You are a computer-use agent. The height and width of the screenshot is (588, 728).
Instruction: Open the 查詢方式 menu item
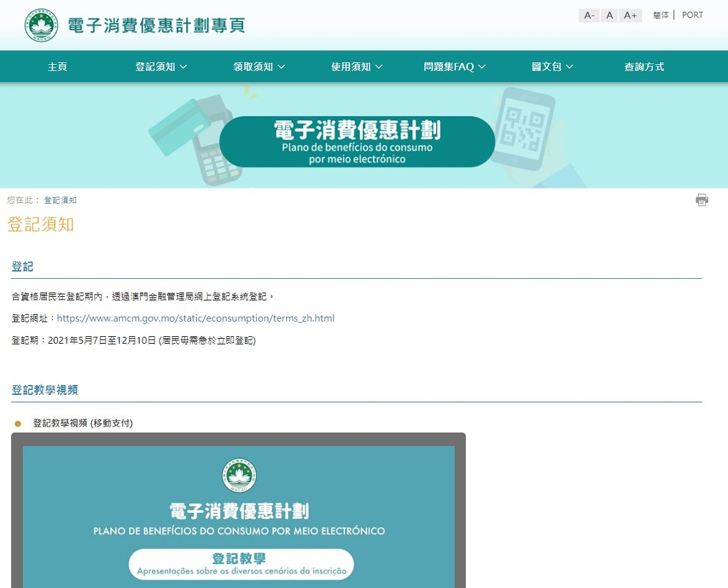(x=644, y=67)
